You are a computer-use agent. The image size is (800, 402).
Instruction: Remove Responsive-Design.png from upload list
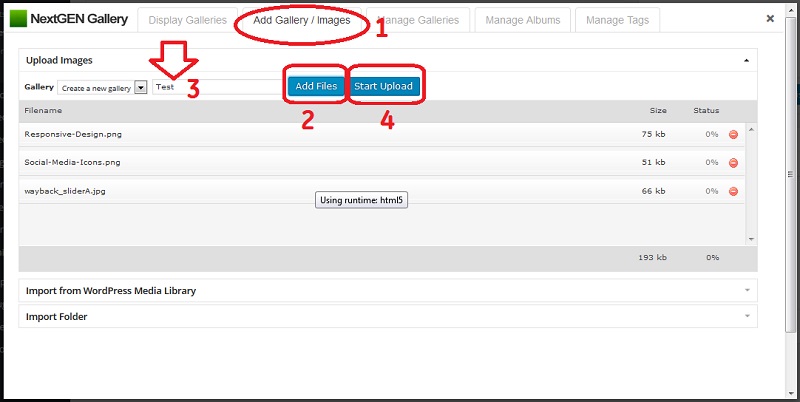pos(733,135)
